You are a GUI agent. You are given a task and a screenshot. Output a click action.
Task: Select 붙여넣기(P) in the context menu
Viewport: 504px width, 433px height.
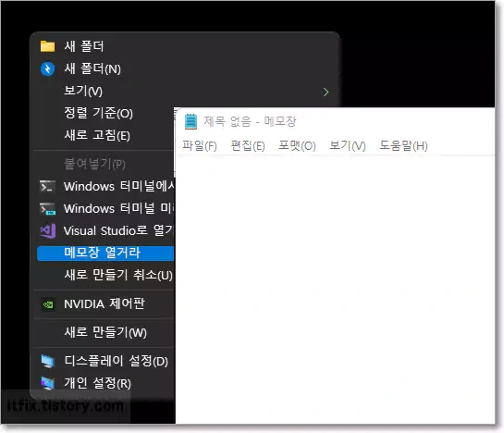point(105,164)
